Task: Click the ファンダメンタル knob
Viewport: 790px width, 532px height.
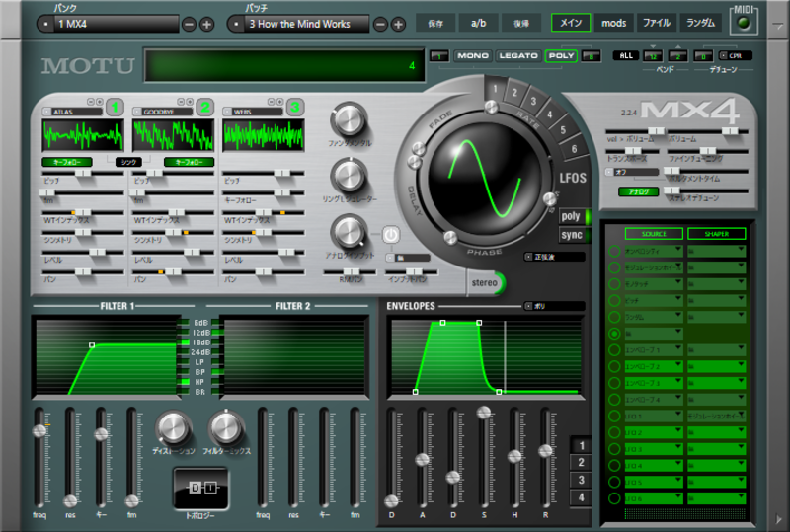Action: pos(349,119)
